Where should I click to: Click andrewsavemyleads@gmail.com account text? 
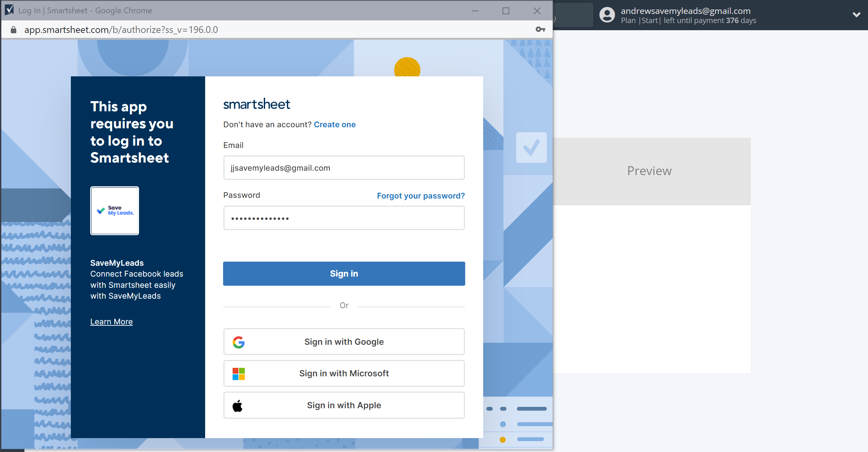click(x=686, y=11)
